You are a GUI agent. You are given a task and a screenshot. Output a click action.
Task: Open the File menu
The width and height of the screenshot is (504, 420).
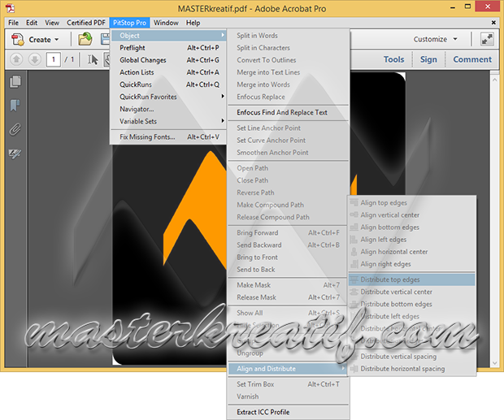[x=13, y=23]
